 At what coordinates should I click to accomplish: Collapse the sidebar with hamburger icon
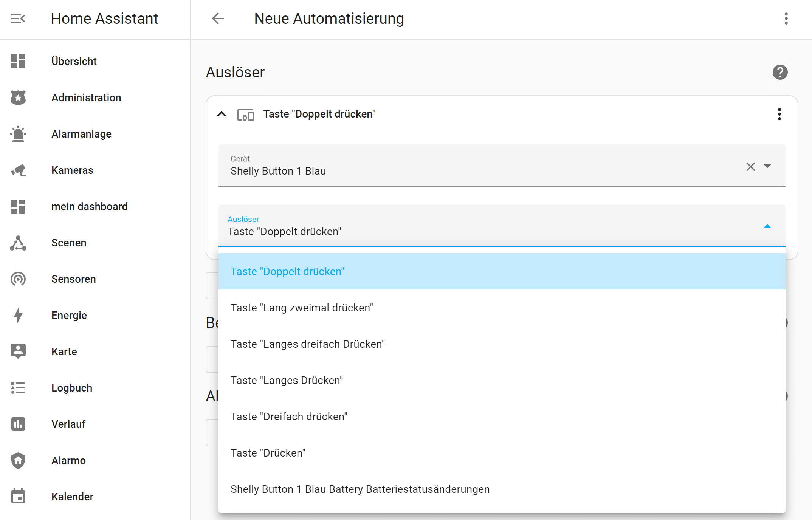(x=18, y=19)
